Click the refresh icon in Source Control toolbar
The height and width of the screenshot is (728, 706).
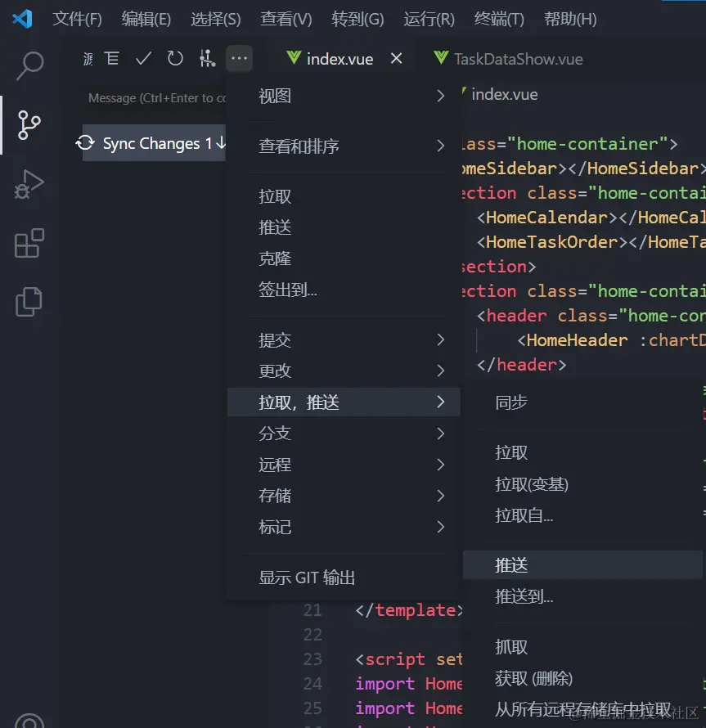coord(175,59)
